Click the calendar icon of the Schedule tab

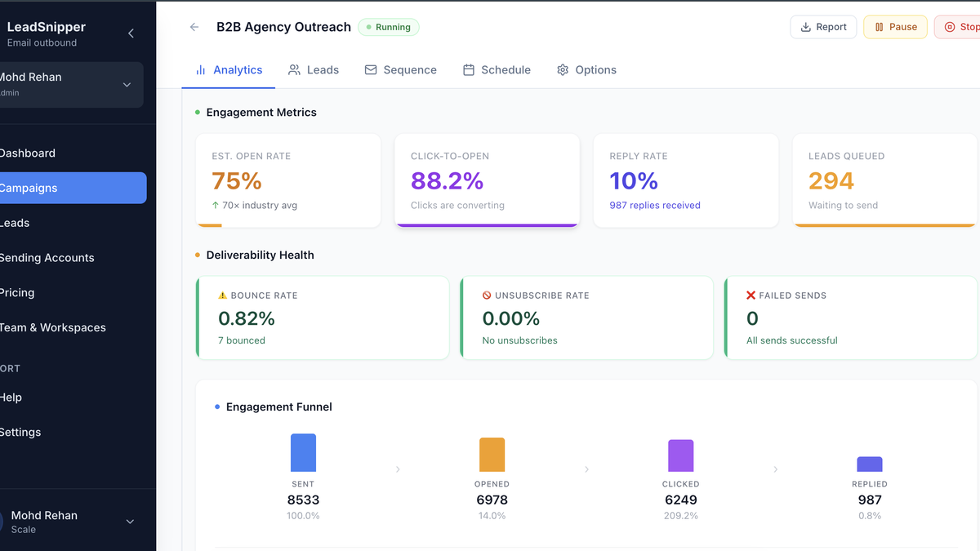coord(469,70)
